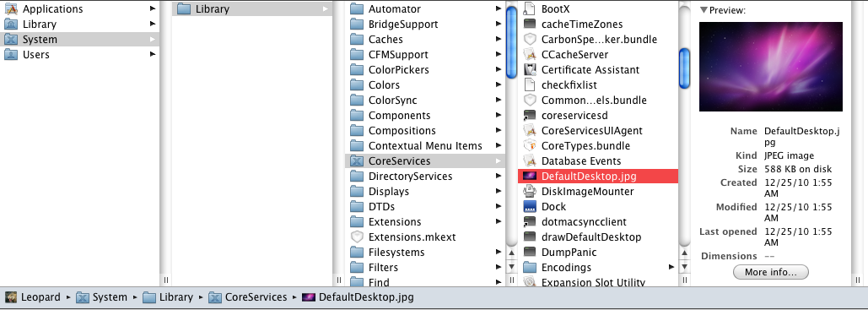Click the DefaultDesktop.jpg thumbnail icon in list
This screenshot has height=310, width=868.
tap(530, 177)
